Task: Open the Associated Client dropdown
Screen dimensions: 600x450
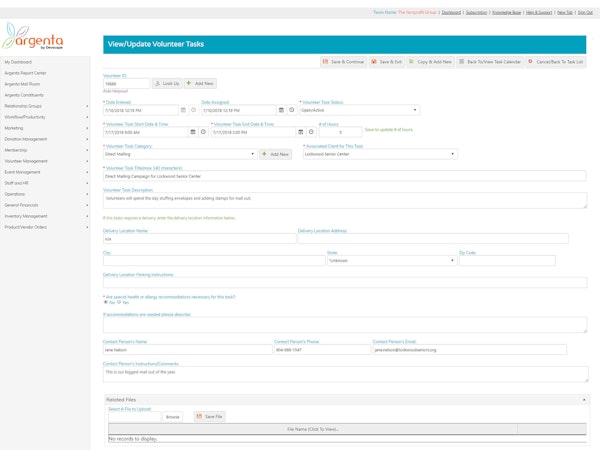Action: tap(380, 154)
